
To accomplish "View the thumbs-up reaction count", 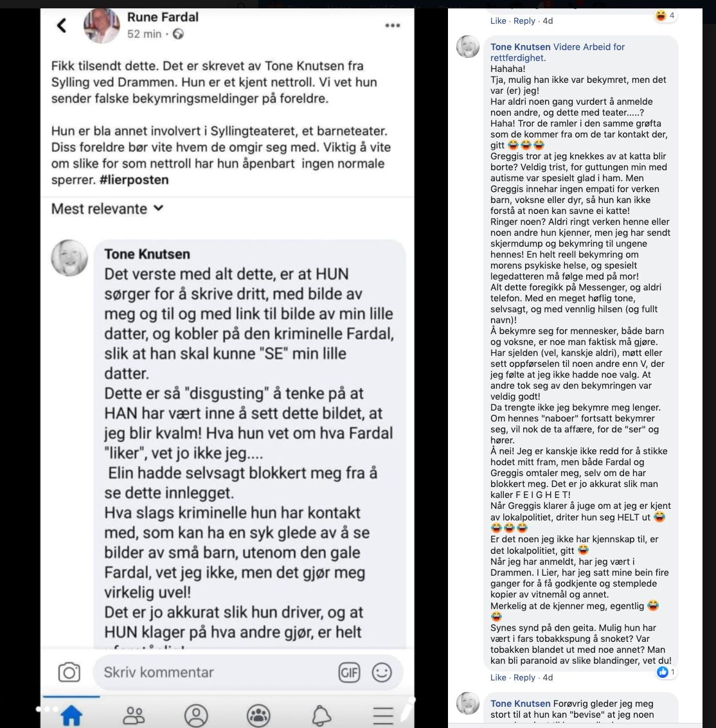I will (x=667, y=672).
